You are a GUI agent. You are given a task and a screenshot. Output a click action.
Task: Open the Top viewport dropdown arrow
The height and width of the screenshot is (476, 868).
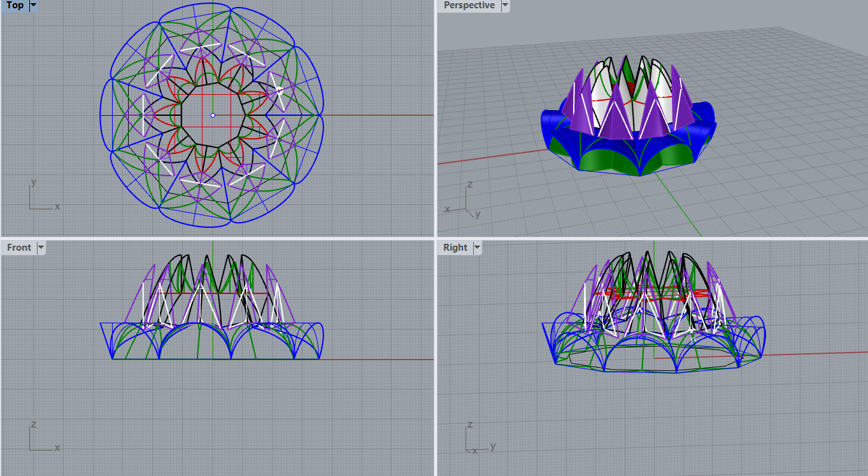33,5
